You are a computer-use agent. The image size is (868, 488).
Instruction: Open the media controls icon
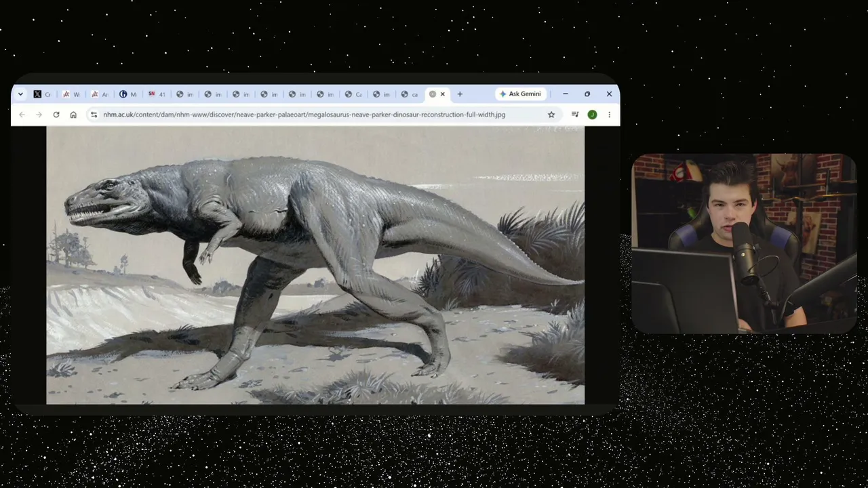tap(575, 115)
